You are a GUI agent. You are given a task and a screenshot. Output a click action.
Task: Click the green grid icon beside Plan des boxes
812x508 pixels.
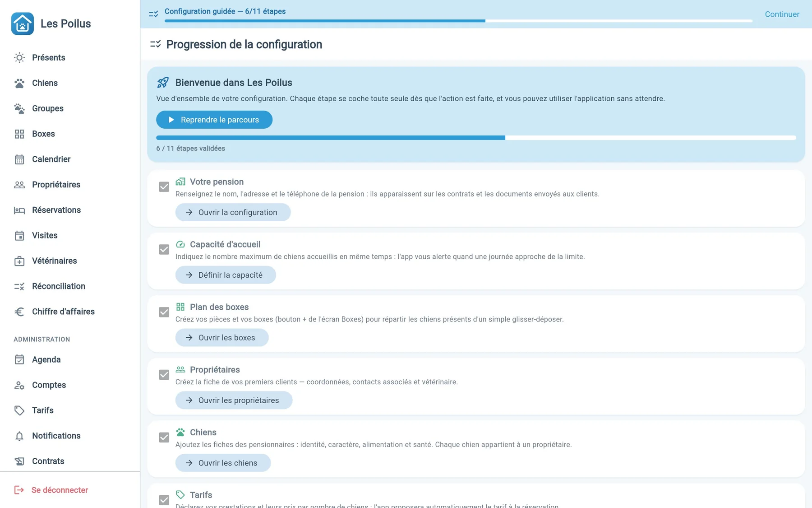coord(180,307)
